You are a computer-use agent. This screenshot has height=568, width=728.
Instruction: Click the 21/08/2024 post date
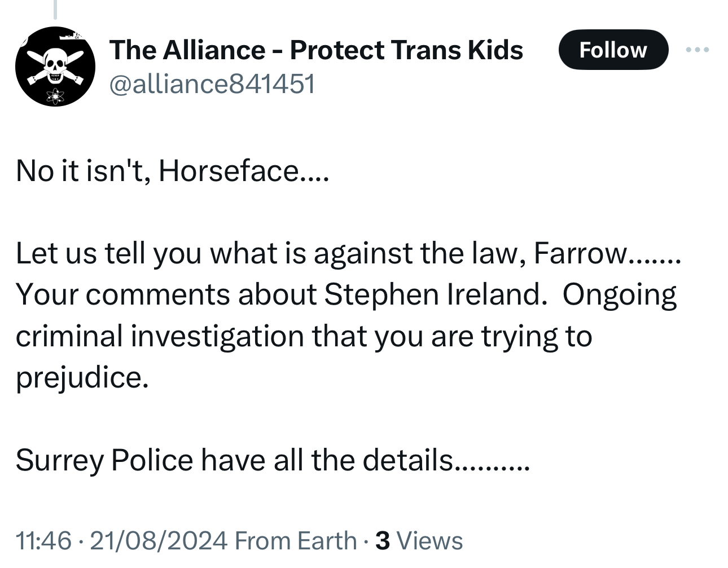(x=159, y=540)
